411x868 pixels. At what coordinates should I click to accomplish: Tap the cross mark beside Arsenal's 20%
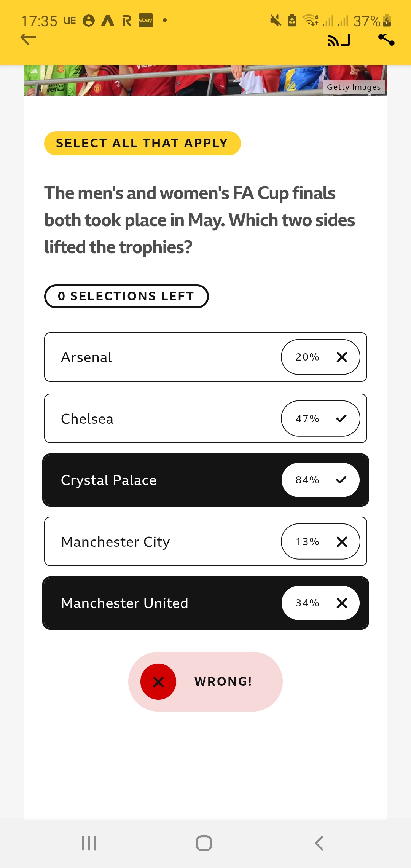342,357
